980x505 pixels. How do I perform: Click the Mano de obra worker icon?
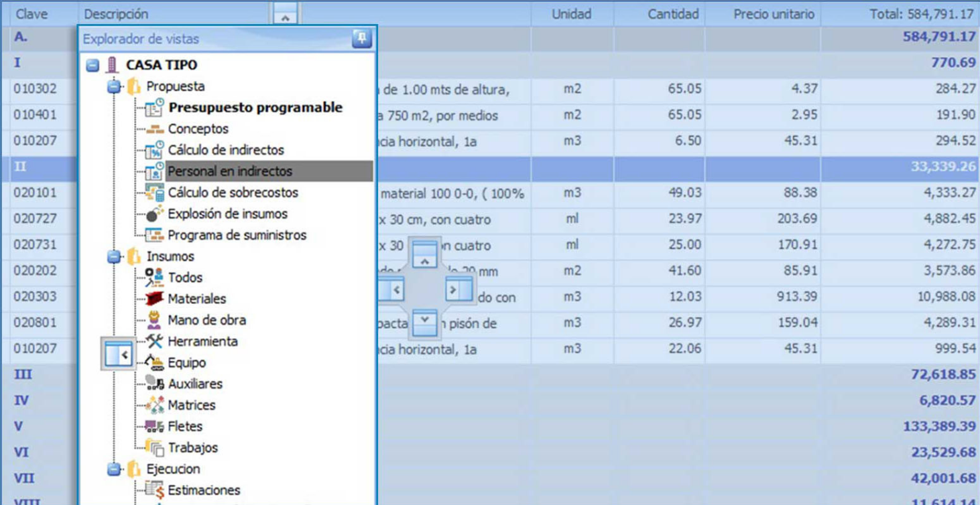click(x=155, y=320)
